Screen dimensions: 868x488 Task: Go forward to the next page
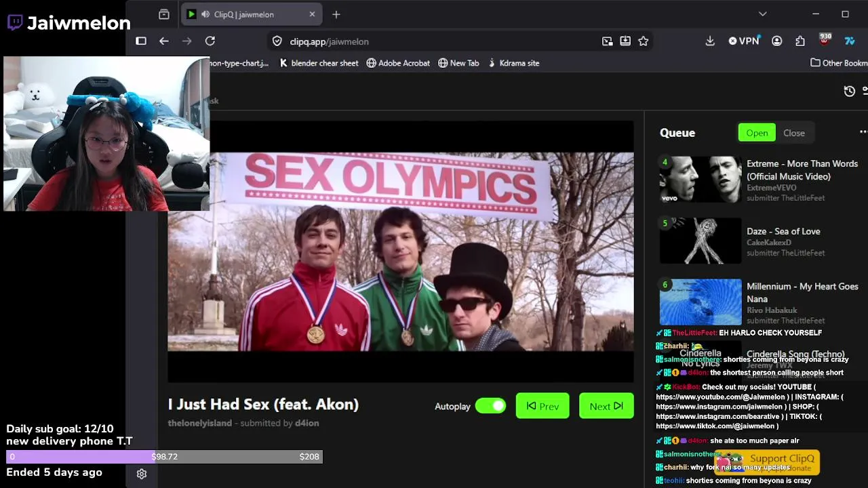[x=187, y=41]
